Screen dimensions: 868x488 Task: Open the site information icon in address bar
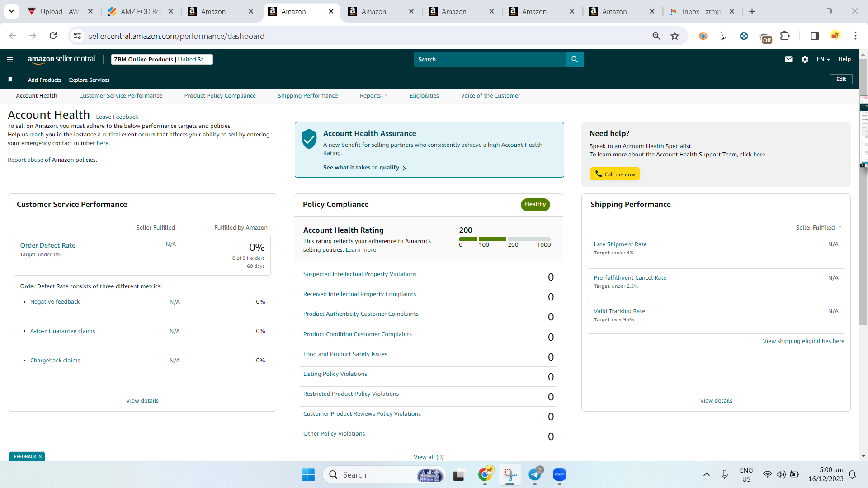(x=78, y=36)
